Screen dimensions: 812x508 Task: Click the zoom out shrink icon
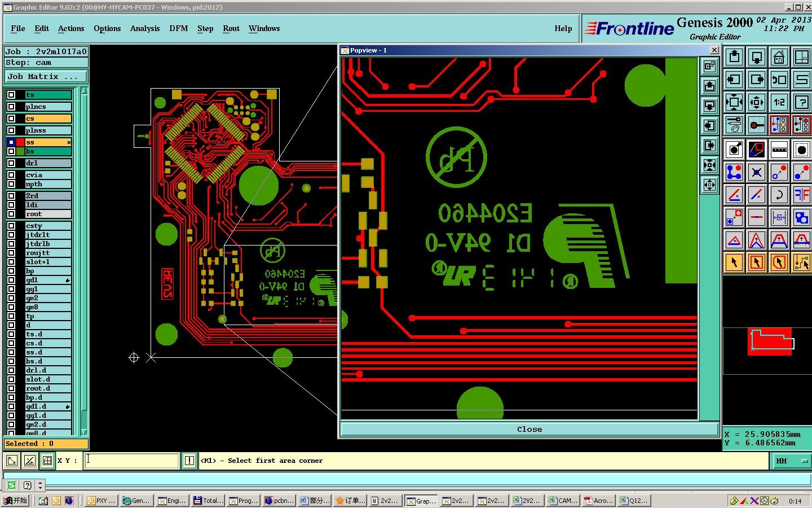756,102
